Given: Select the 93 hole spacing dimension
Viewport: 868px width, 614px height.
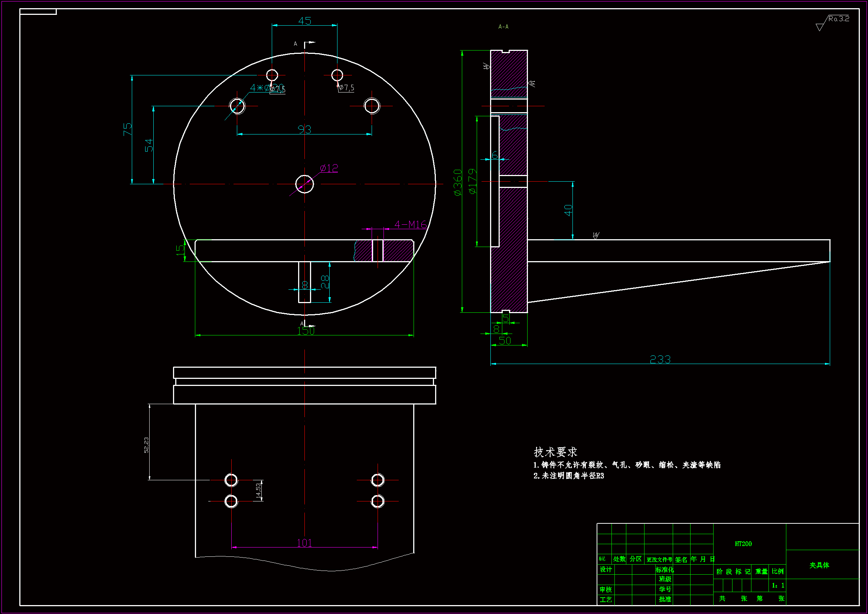Looking at the screenshot, I should [x=304, y=130].
